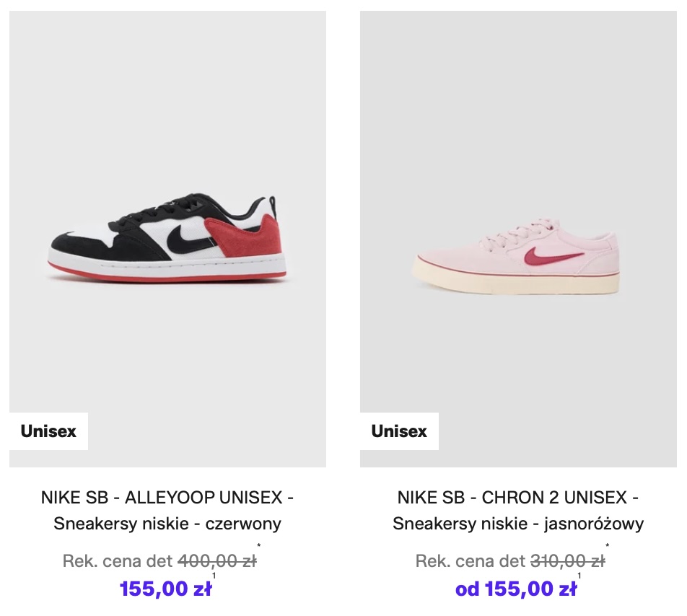Click footnote marker 1 beside 'od 155,00 zł'
Viewport: 687px width, 616px height.
point(579,576)
